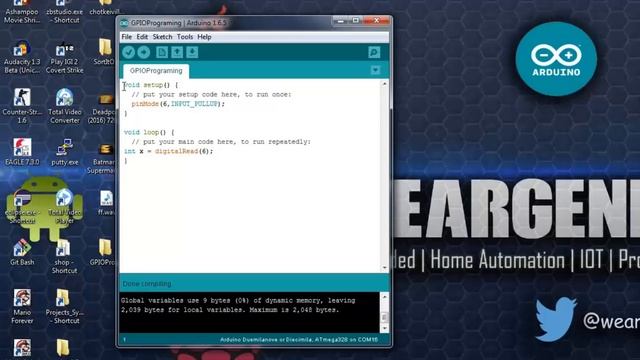The height and width of the screenshot is (360, 640).
Task: Select the Play IGI 2 Covert Strike desktop icon
Action: [64, 58]
